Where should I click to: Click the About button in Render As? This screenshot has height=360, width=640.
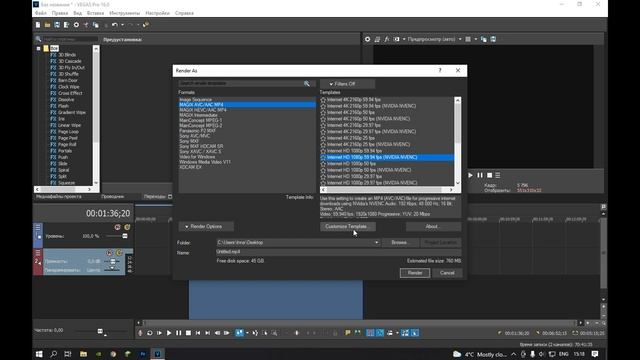(x=433, y=227)
